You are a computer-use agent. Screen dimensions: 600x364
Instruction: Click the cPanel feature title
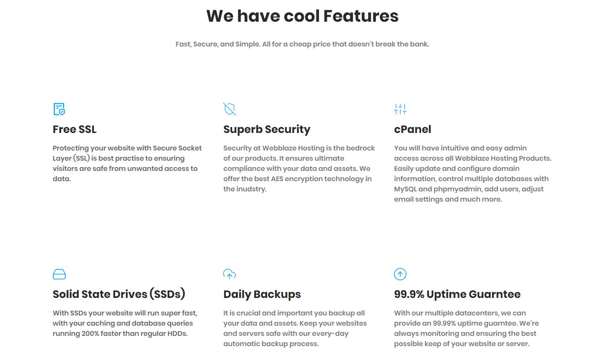point(413,129)
